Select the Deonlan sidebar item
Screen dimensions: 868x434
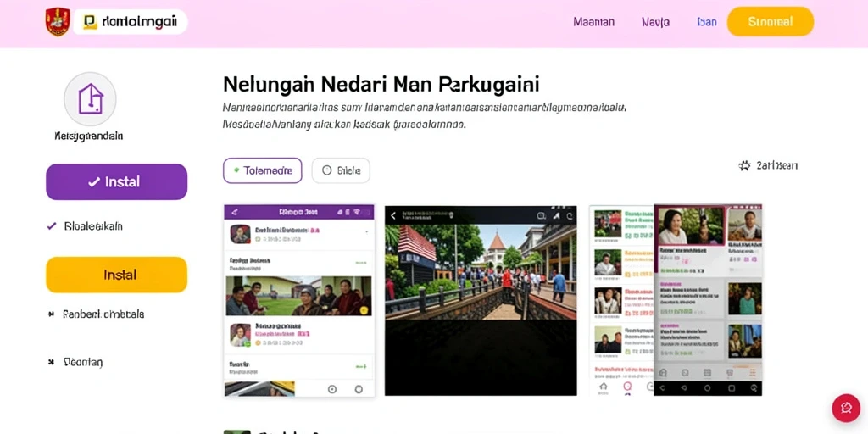[75, 362]
